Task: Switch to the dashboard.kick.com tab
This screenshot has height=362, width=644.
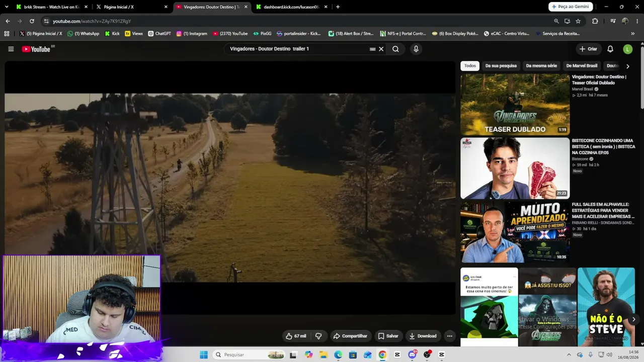Action: click(x=292, y=7)
